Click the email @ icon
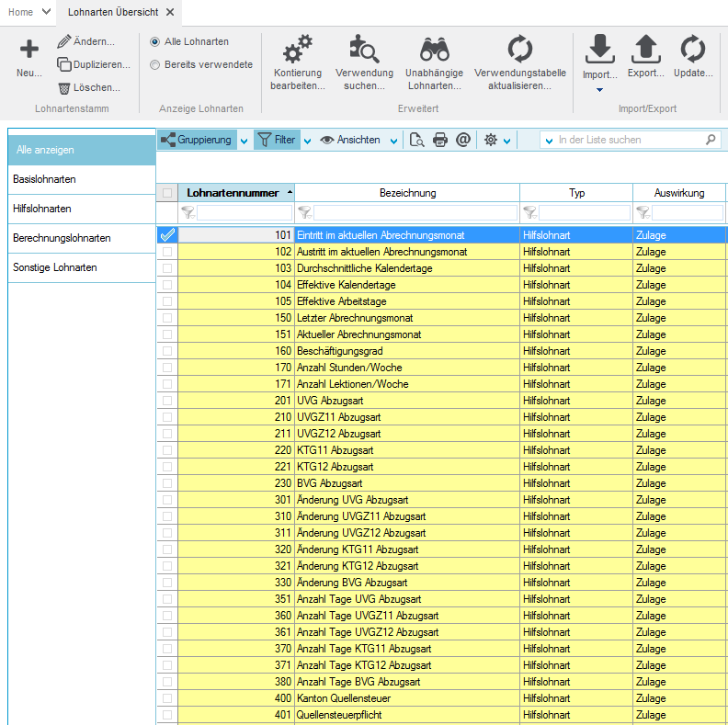 (x=463, y=140)
